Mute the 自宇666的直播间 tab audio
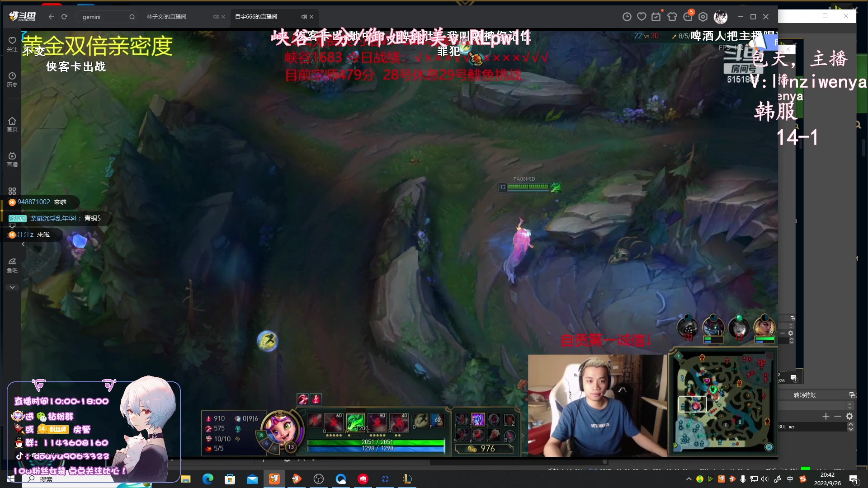Image resolution: width=868 pixels, height=488 pixels. (304, 17)
